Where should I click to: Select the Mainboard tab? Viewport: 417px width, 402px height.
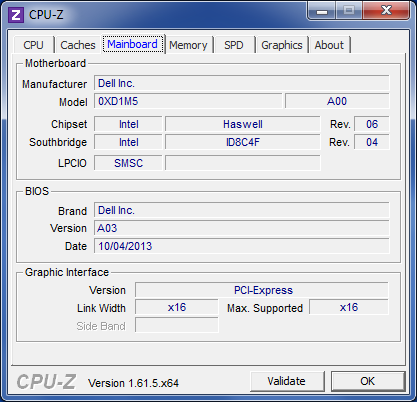point(133,44)
